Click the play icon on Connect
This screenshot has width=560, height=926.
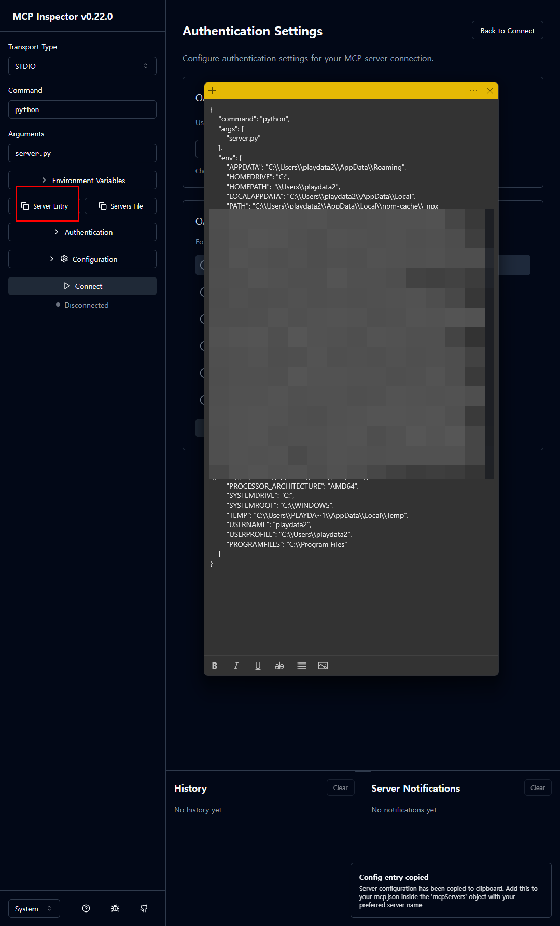(x=67, y=286)
